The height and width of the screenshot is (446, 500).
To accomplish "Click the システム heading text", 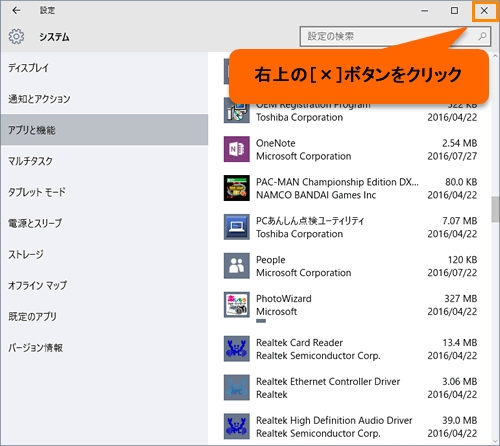I will click(54, 37).
